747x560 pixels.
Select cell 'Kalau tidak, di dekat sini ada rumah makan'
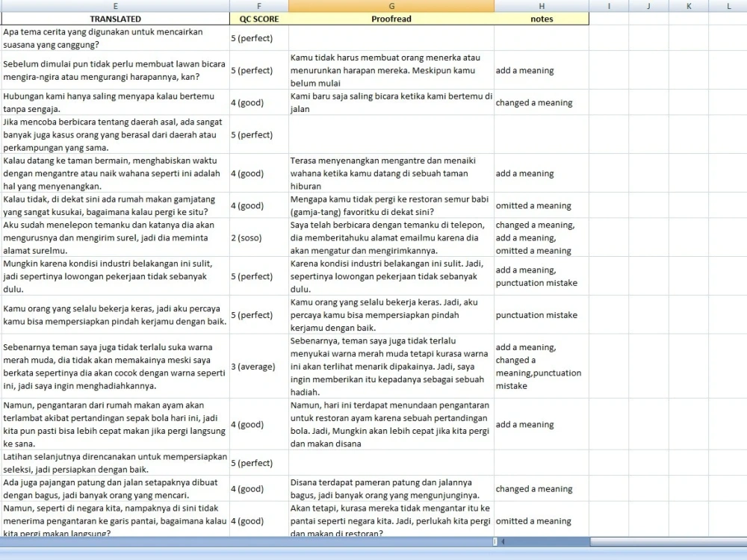pos(115,205)
